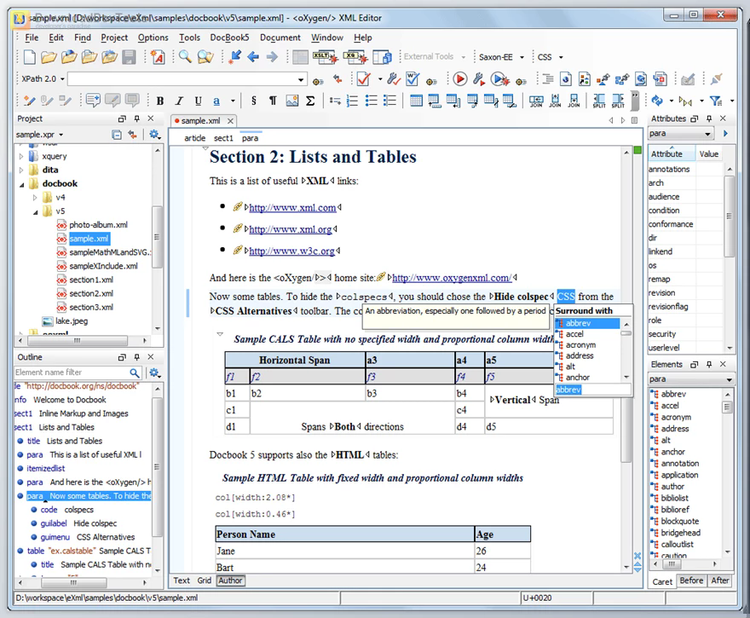Screen dimensions: 750x618
Task: Click the Validate red checkmark icon
Action: tap(364, 78)
